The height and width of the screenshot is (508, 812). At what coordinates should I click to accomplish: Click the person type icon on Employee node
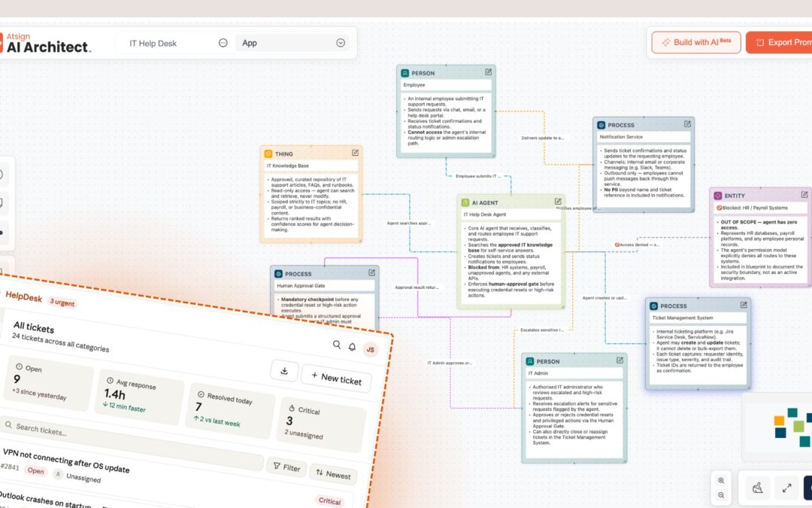click(405, 73)
